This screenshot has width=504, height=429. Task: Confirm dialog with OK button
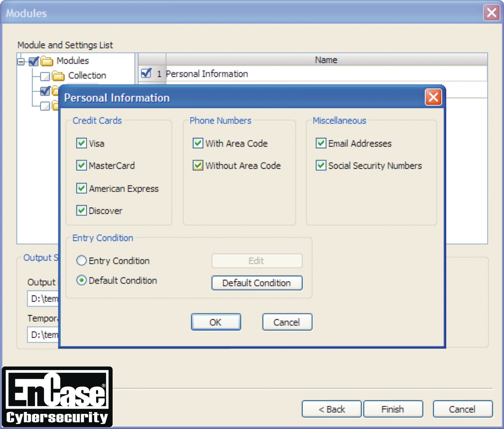pos(216,322)
